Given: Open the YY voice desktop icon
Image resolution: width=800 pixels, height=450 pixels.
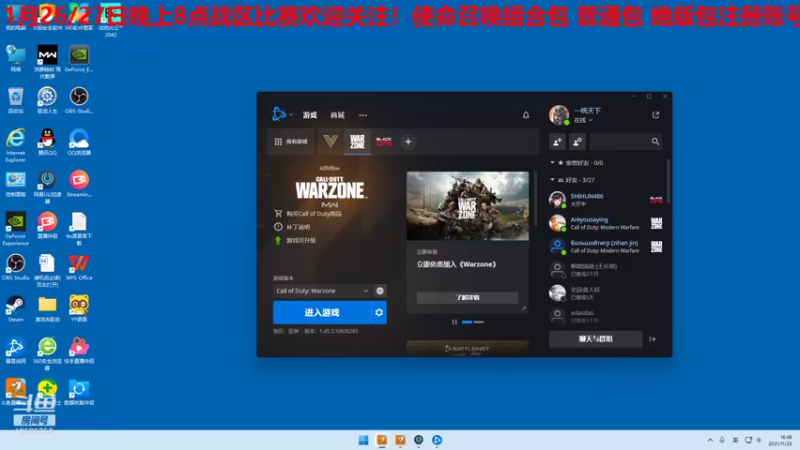Looking at the screenshot, I should click(79, 308).
